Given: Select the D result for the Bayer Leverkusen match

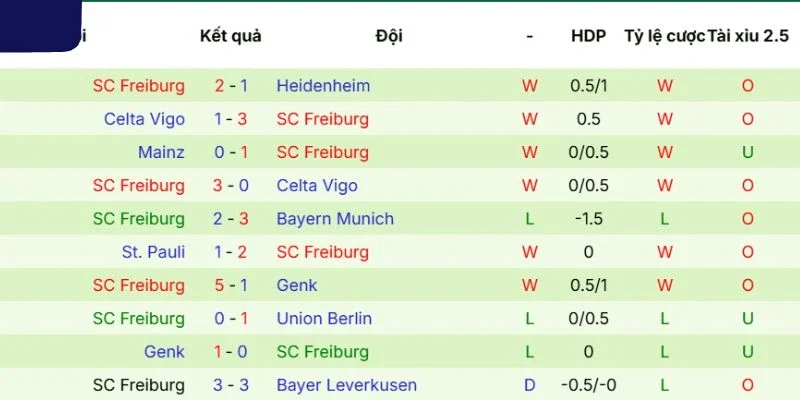Looking at the screenshot, I should (x=530, y=385).
